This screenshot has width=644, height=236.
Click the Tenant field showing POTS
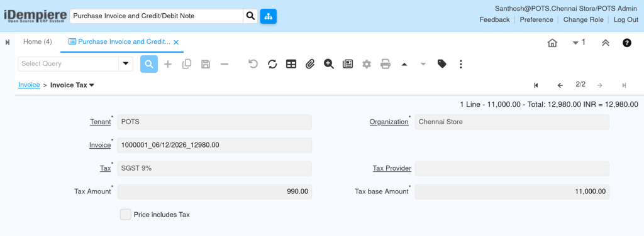click(x=214, y=122)
